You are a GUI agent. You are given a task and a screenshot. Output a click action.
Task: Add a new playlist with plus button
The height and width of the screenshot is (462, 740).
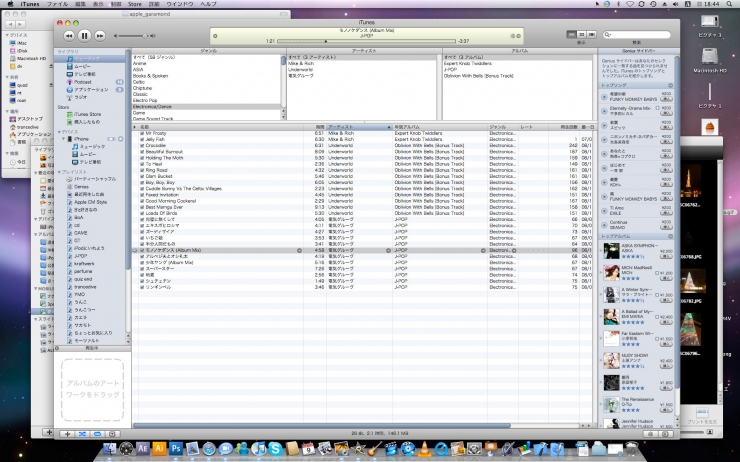tap(67, 434)
